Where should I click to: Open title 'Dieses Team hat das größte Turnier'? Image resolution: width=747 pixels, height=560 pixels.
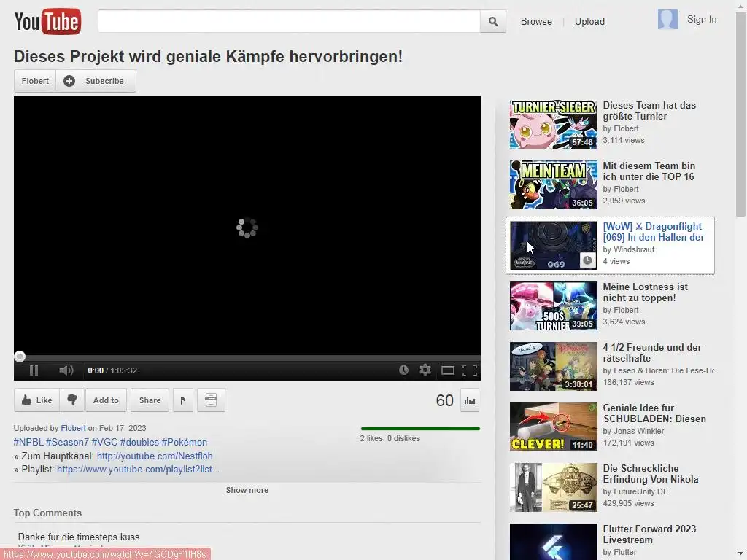(649, 111)
